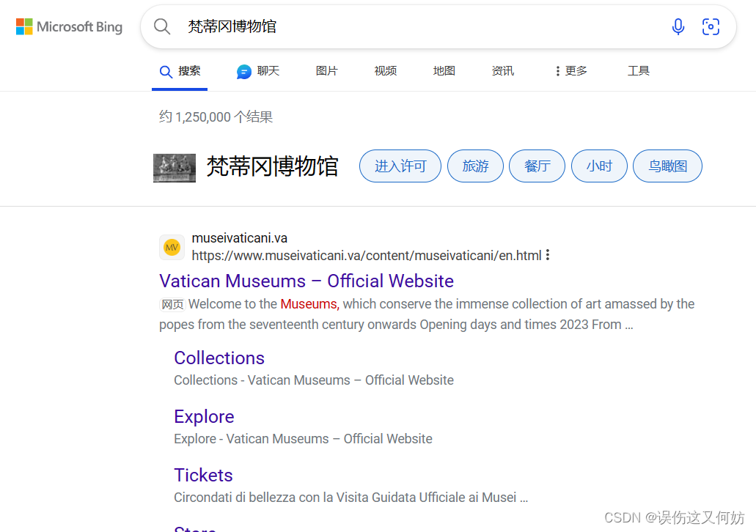Open the Tickets sublink

pos(203,475)
